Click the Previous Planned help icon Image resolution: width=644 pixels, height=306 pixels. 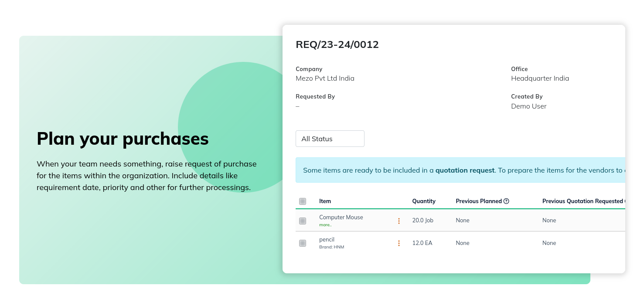point(506,201)
